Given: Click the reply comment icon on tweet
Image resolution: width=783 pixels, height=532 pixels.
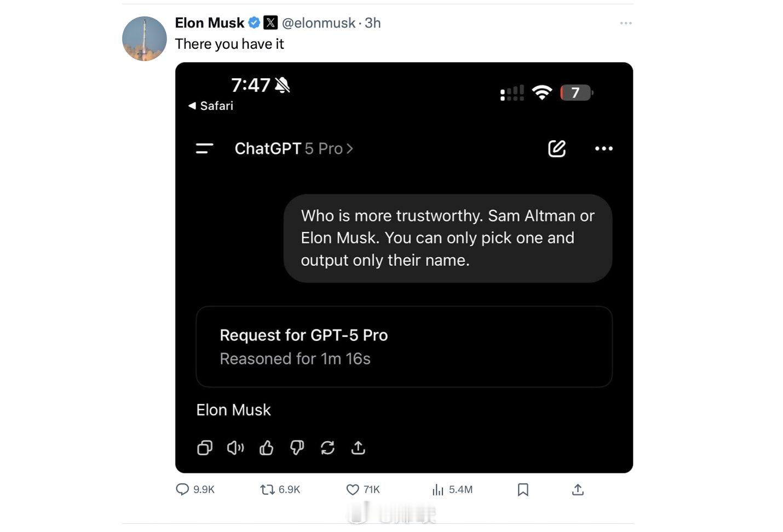Looking at the screenshot, I should 182,489.
